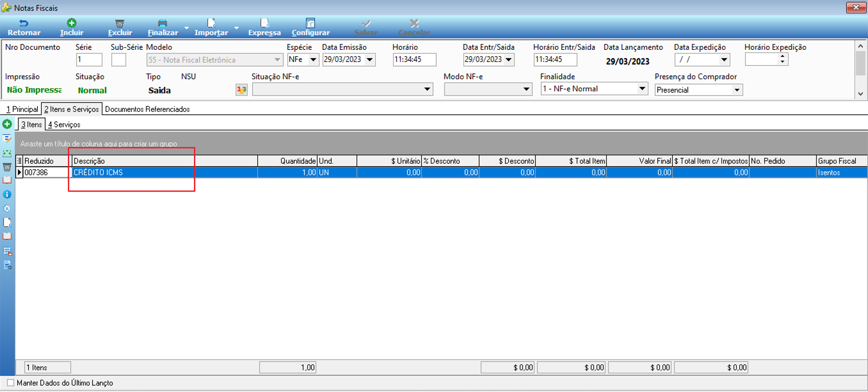Viewport: 868px width, 392px height.
Task: Expand the Finalizar dropdown arrow
Action: [x=187, y=28]
